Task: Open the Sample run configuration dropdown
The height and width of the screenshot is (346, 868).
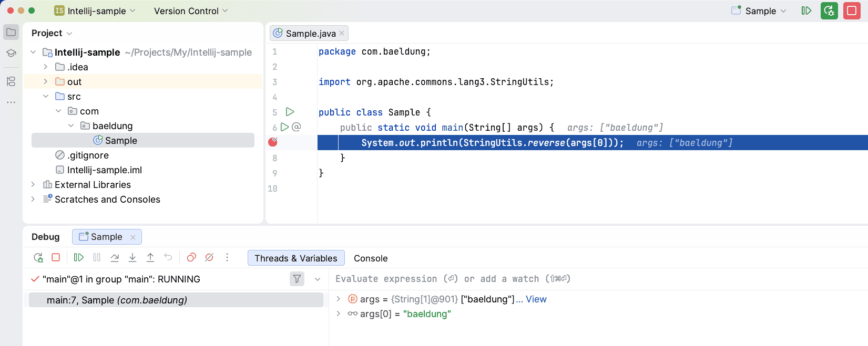Action: (760, 11)
